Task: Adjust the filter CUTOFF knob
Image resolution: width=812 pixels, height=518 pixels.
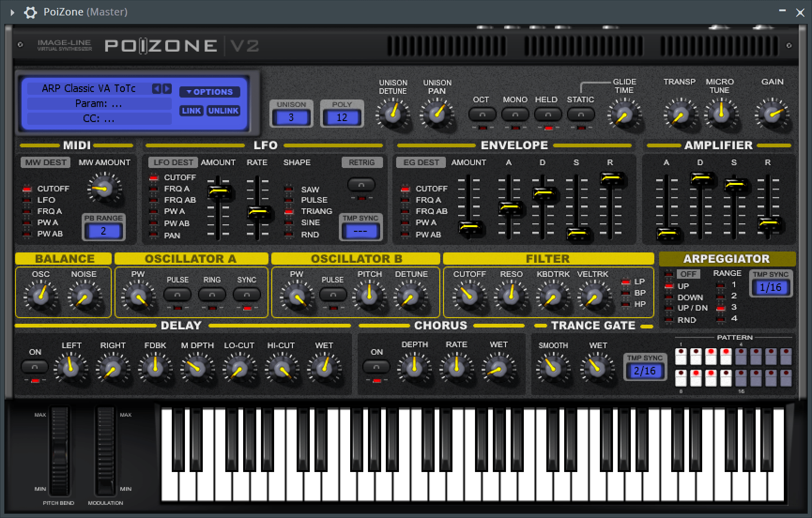Action: pos(469,297)
